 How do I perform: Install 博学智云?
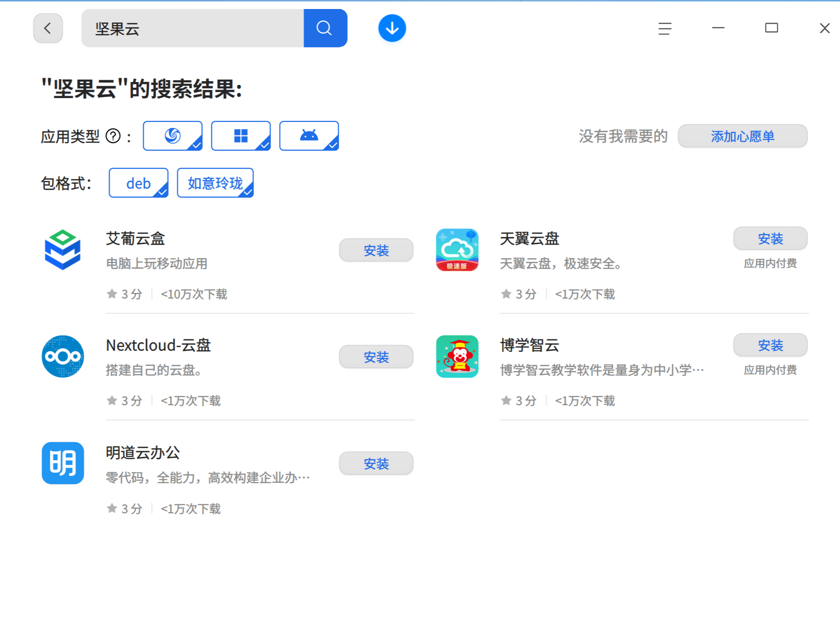[x=770, y=345]
